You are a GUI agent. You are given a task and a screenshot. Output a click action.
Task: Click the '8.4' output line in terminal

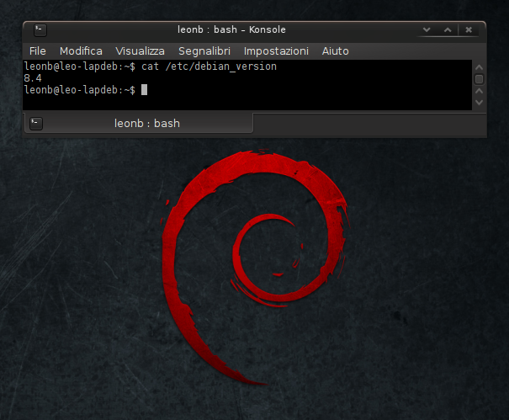[34, 77]
